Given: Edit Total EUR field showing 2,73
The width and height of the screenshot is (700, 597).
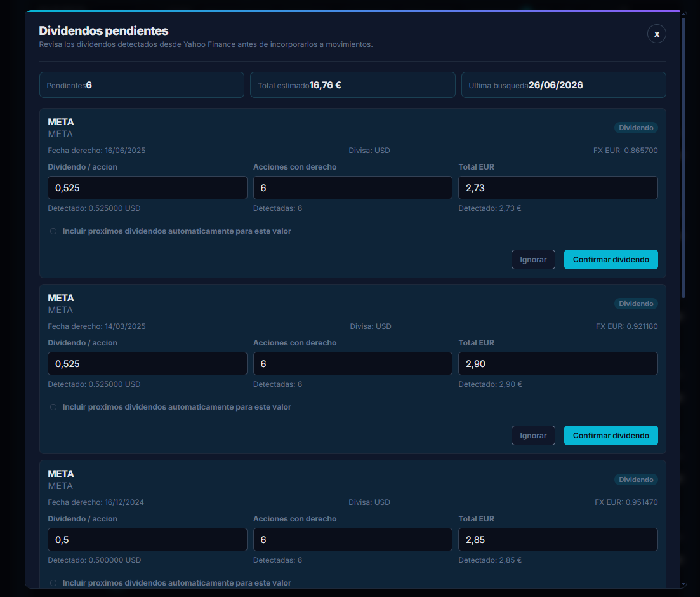Looking at the screenshot, I should pyautogui.click(x=558, y=188).
